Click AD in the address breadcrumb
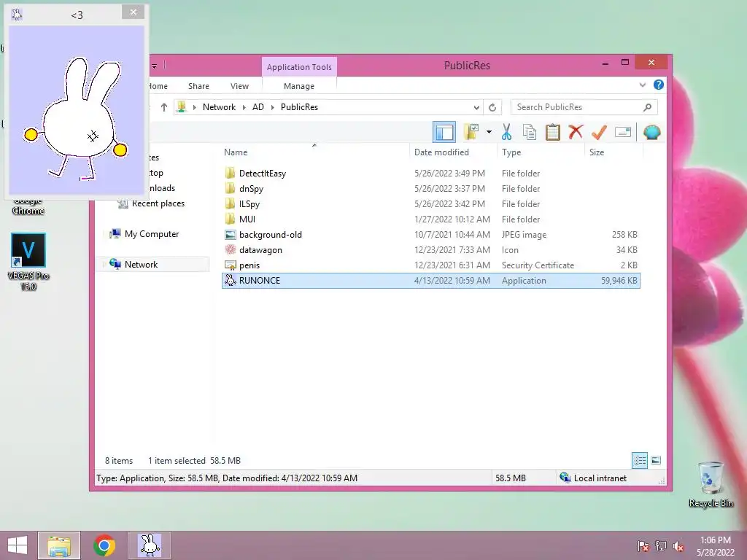Image resolution: width=747 pixels, height=560 pixels. (x=258, y=107)
